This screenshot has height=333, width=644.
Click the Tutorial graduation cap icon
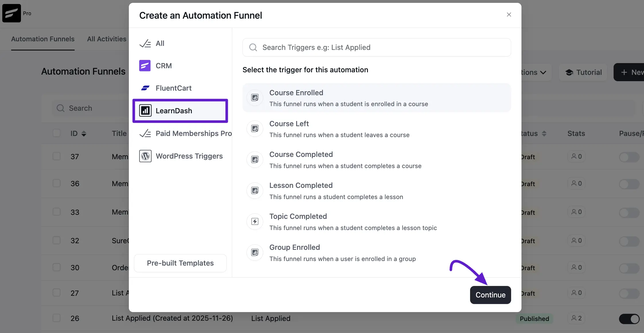[x=569, y=72]
